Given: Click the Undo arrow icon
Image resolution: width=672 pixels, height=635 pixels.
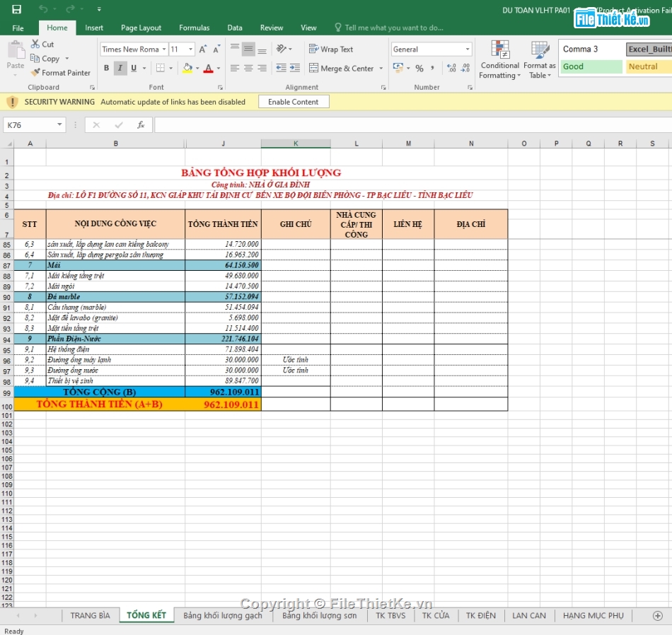Looking at the screenshot, I should (x=43, y=8).
